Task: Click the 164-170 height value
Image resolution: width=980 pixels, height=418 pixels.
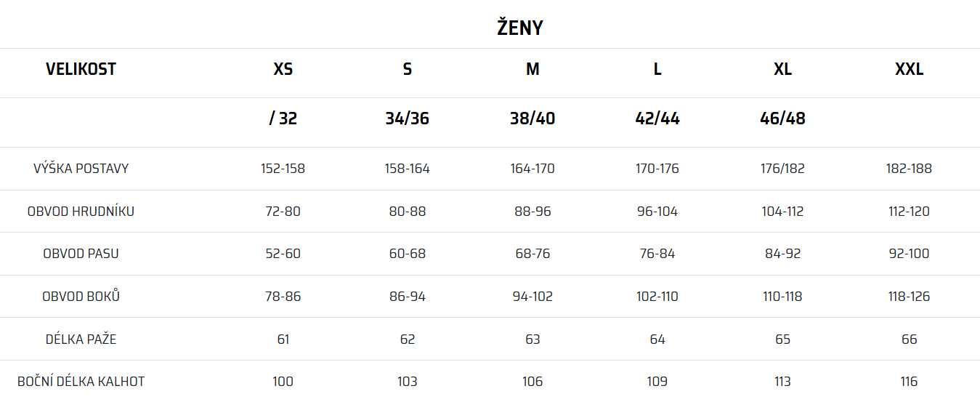Action: coord(532,169)
